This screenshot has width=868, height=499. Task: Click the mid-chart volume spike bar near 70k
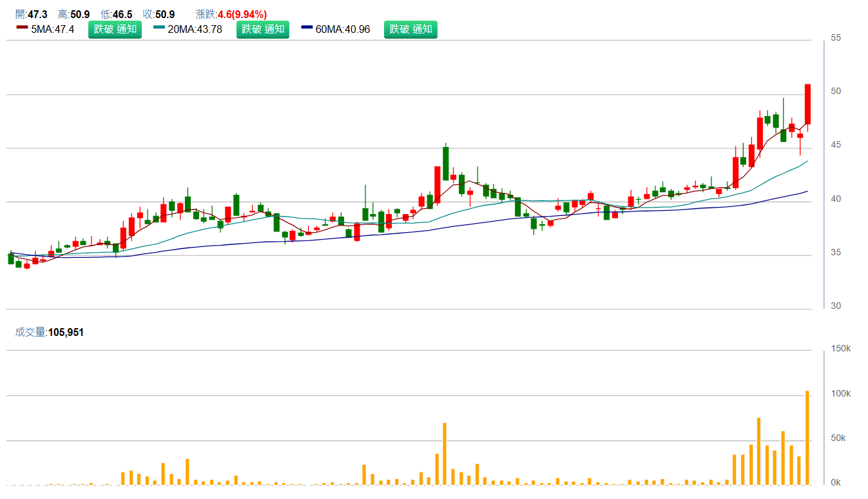pyautogui.click(x=445, y=453)
